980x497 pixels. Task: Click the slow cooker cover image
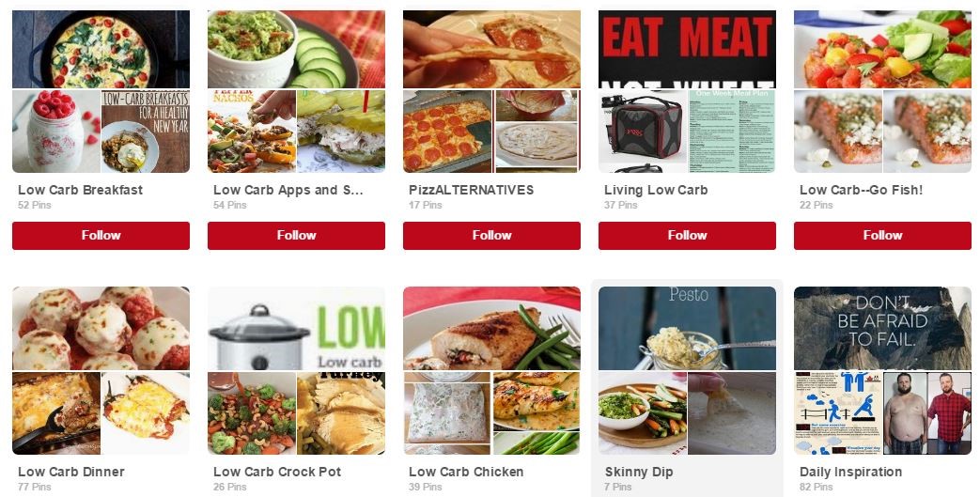(x=296, y=328)
